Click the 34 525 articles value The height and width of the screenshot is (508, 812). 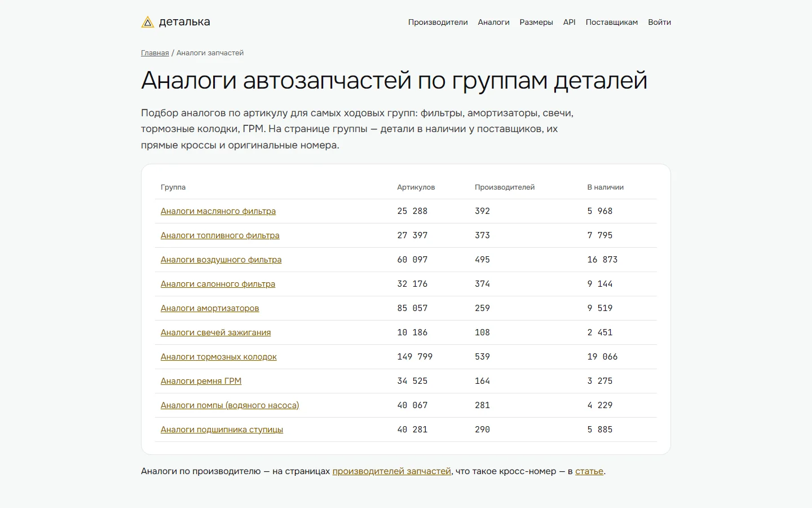tap(412, 381)
